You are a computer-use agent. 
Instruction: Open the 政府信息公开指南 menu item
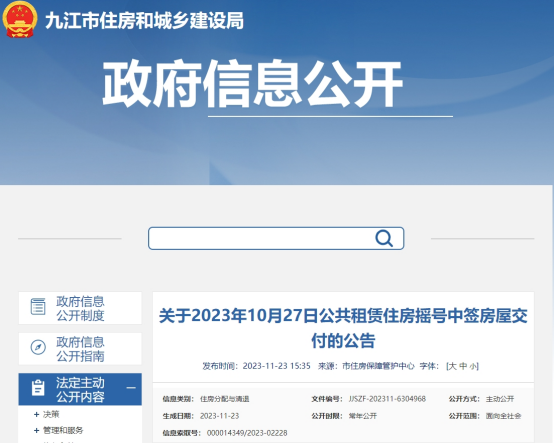80,349
